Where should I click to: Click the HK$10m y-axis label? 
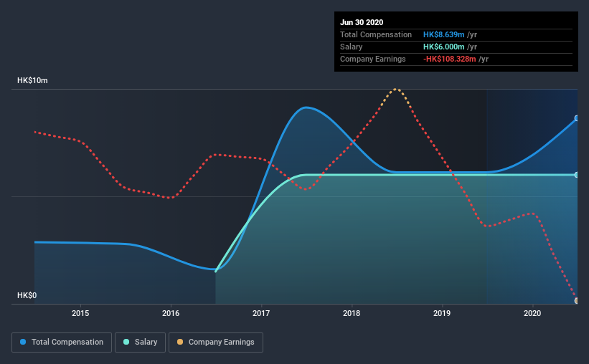click(32, 81)
